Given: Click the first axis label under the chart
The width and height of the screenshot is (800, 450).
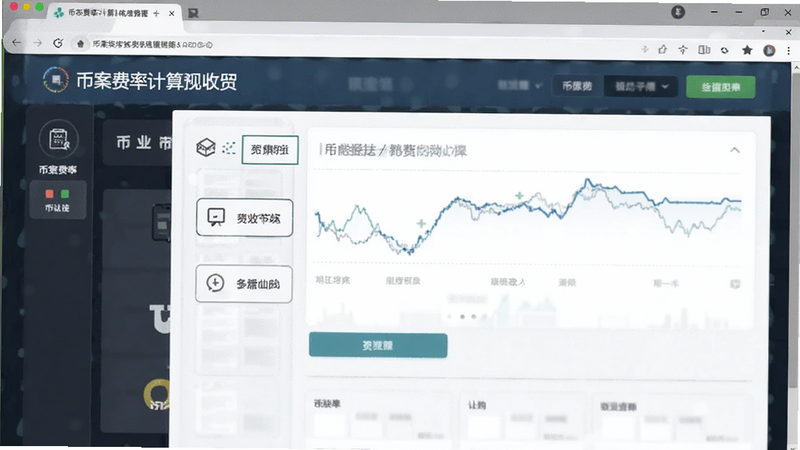Looking at the screenshot, I should pos(333,280).
